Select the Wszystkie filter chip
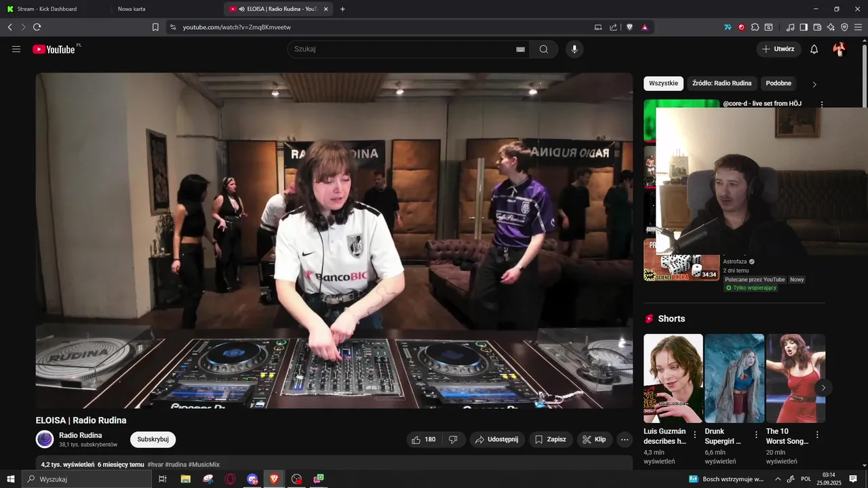Screen dimensions: 868x488 point(663,83)
